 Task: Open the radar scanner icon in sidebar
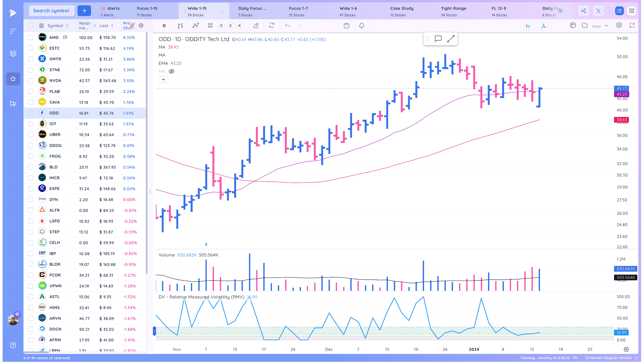point(13,53)
